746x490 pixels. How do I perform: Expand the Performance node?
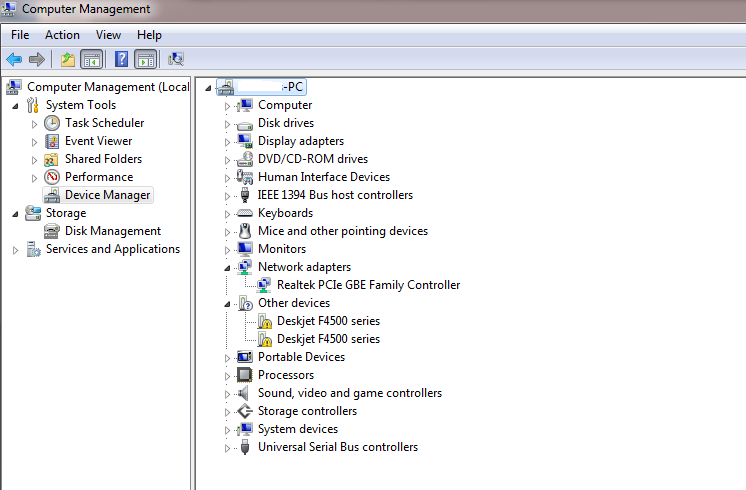pos(34,178)
